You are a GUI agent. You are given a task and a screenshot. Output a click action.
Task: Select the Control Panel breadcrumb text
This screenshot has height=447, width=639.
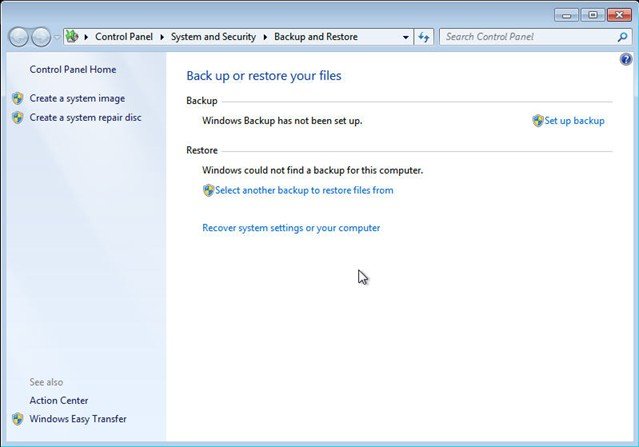click(x=124, y=37)
